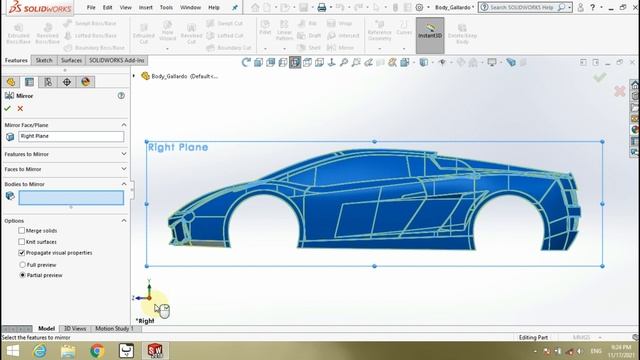Toggle the Instant3D tool
The width and height of the screenshot is (640, 360).
pos(430,36)
